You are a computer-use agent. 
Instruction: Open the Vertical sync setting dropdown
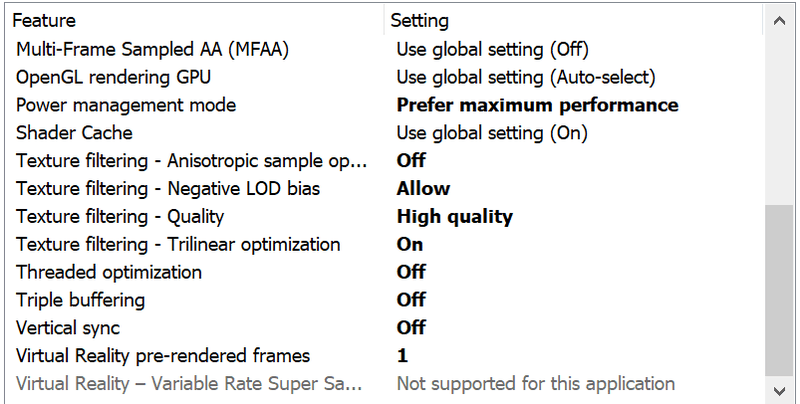click(411, 327)
